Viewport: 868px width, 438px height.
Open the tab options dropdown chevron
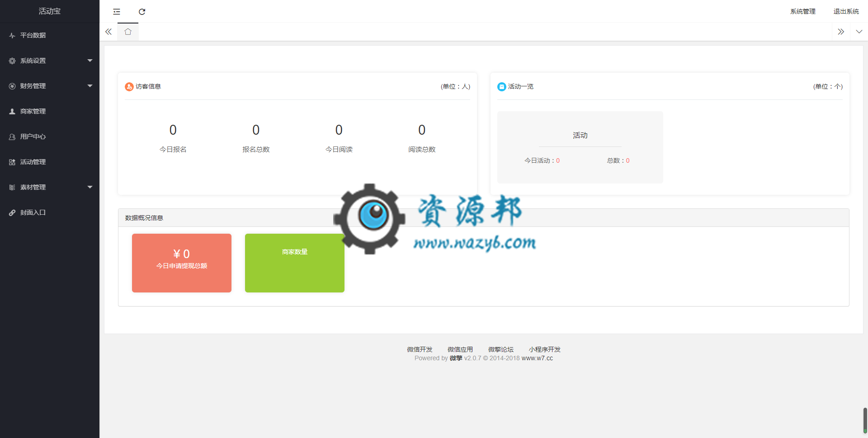point(859,32)
